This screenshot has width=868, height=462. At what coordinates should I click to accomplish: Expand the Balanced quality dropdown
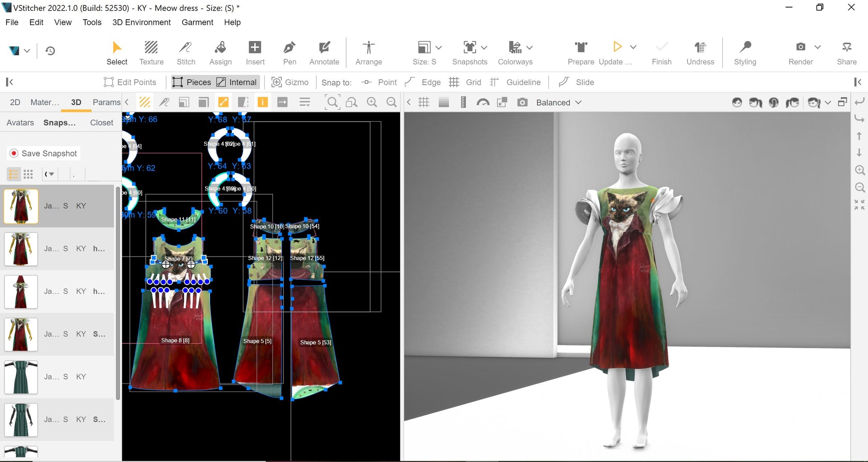click(x=558, y=103)
